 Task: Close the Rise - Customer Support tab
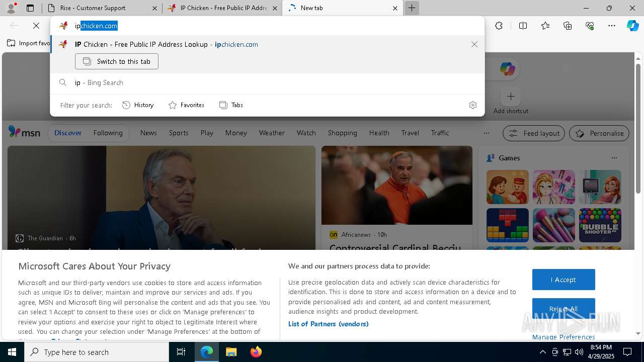tap(154, 8)
